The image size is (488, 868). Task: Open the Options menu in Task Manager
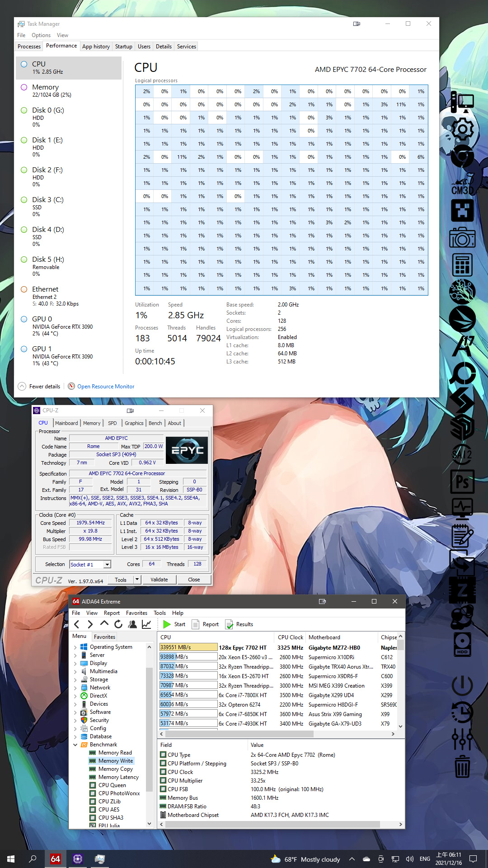[x=41, y=35]
